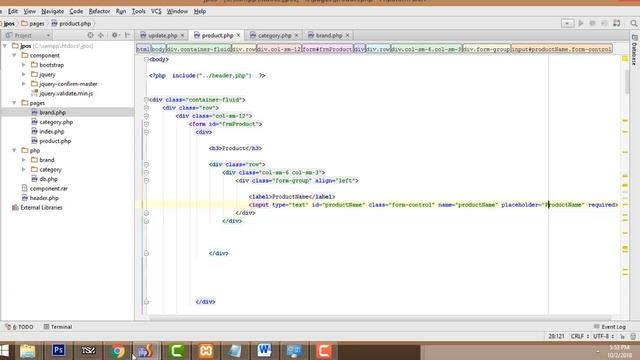Click the form#frmProduct breadcrumb
640x360 pixels.
pos(327,49)
